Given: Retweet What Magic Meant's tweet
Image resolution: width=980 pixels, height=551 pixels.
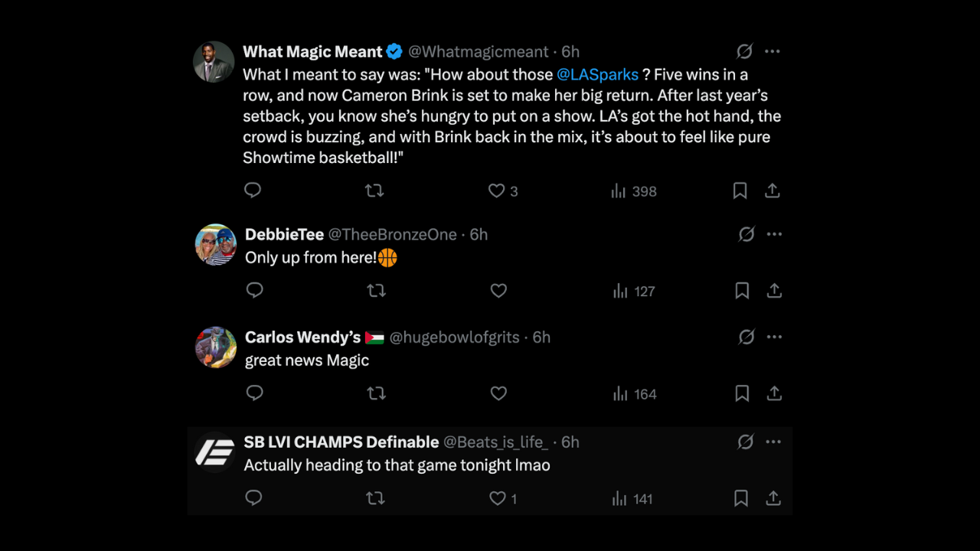Looking at the screenshot, I should click(x=374, y=191).
